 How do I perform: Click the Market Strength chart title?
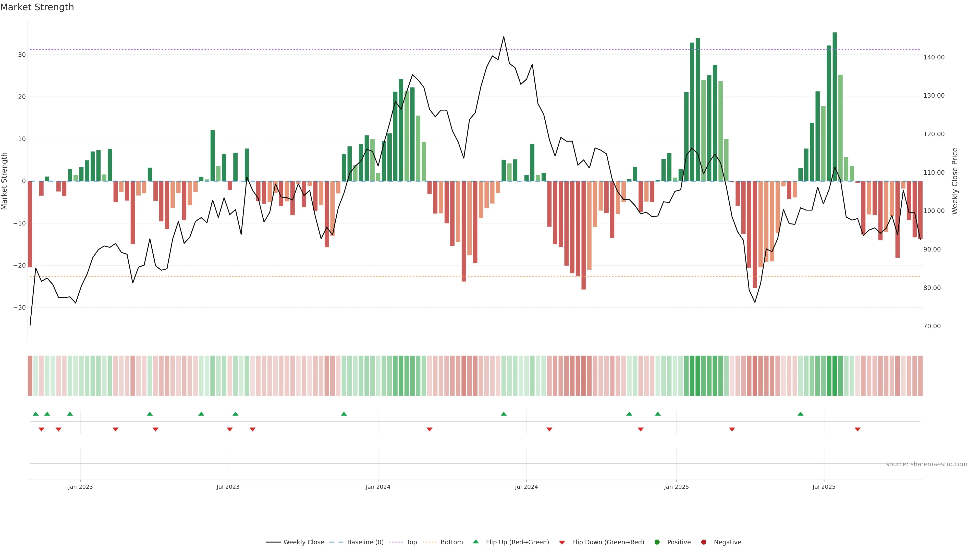click(x=37, y=7)
